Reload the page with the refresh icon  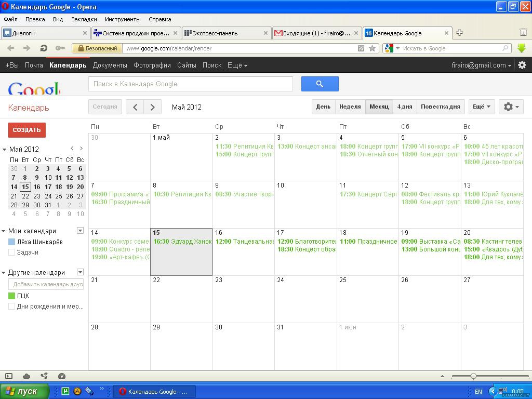click(44, 48)
